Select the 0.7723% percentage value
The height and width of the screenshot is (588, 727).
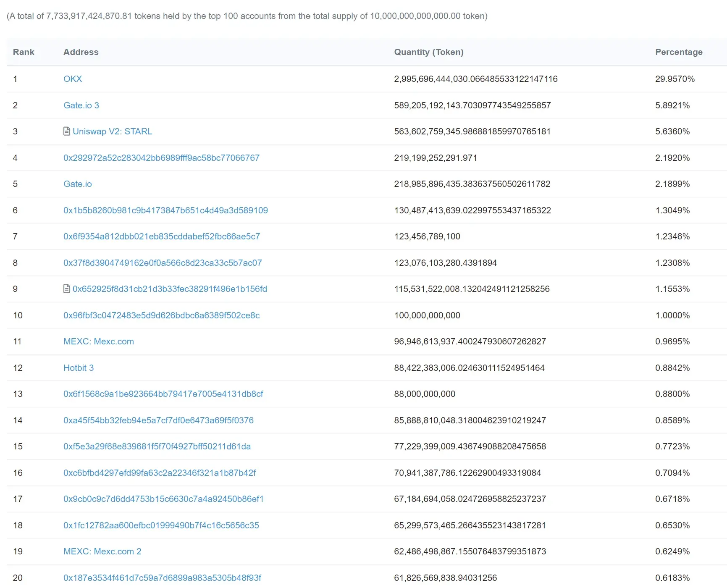pos(672,446)
